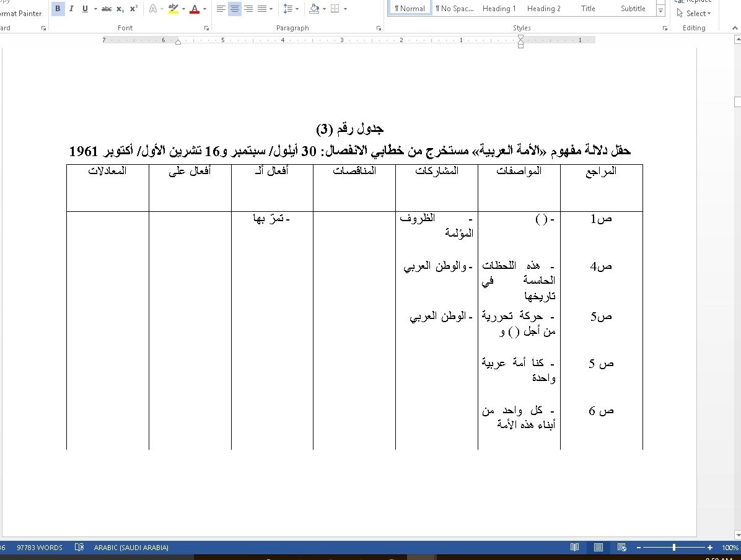Click word count in status bar
The width and height of the screenshot is (741, 560).
pos(40,548)
